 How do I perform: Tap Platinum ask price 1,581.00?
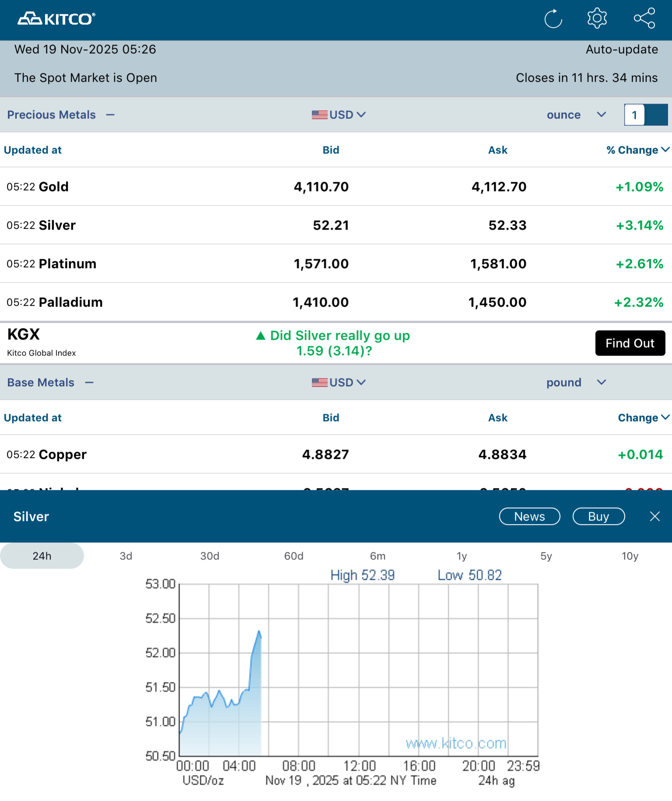point(498,264)
